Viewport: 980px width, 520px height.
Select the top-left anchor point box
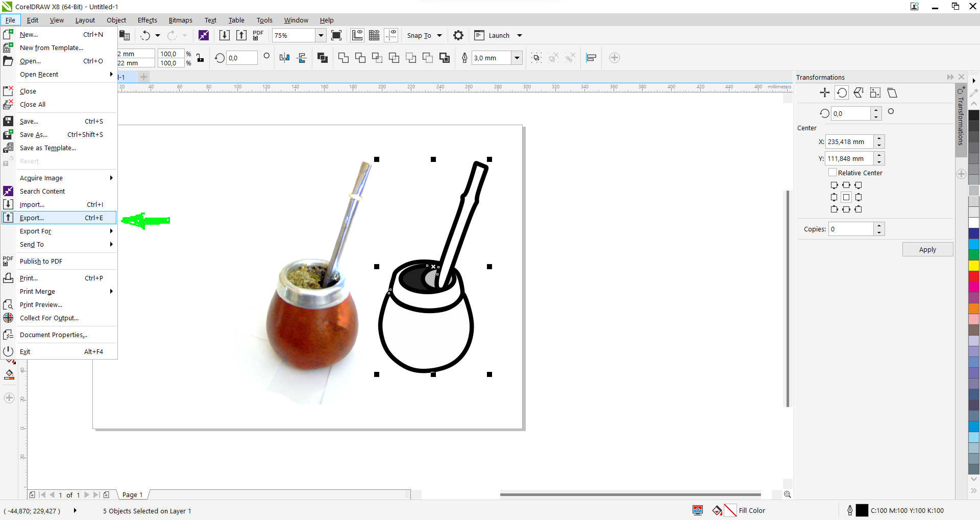(x=834, y=185)
